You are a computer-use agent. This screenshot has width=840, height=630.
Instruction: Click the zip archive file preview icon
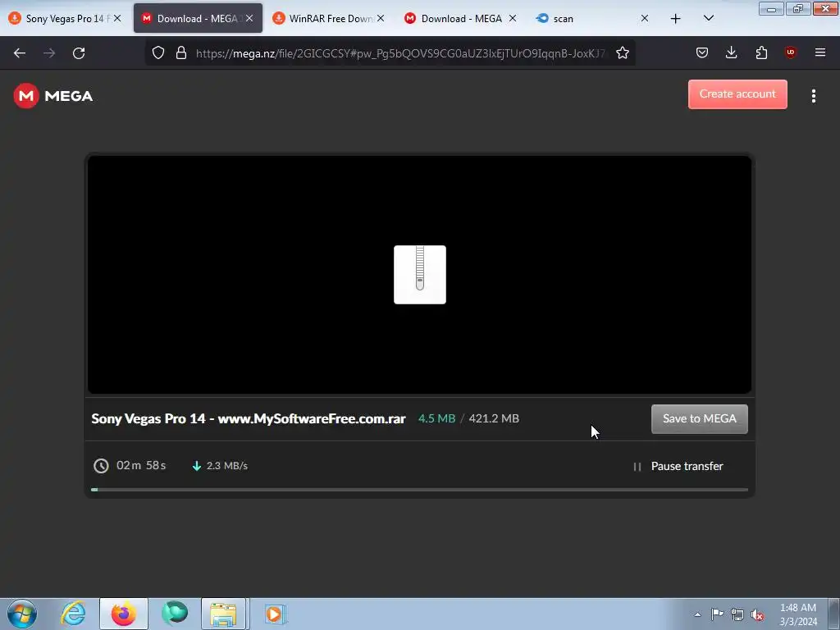[x=419, y=275]
